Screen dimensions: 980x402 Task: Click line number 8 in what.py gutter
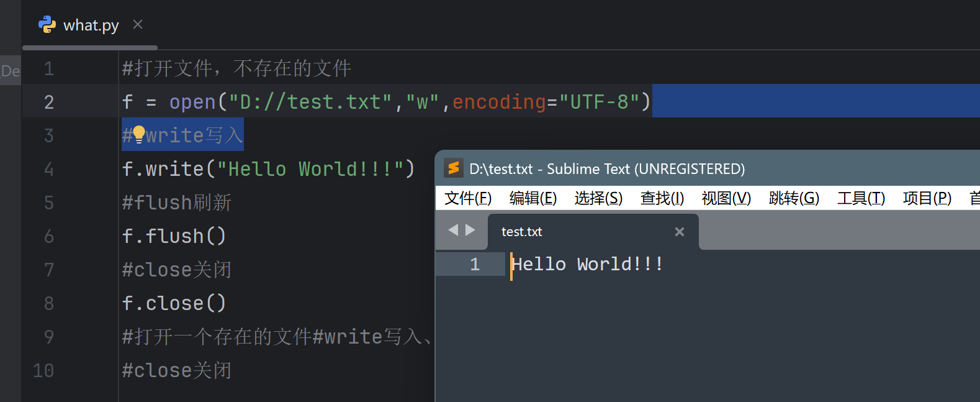tap(49, 303)
